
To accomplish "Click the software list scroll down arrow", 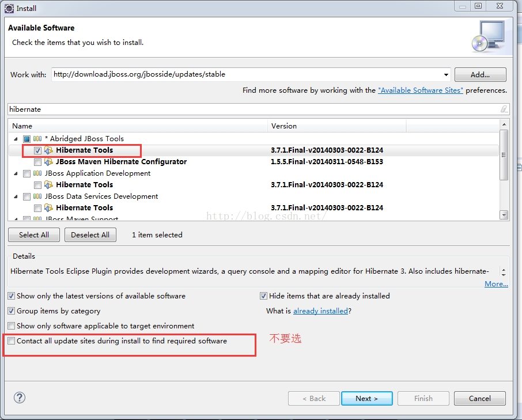I will (504, 215).
